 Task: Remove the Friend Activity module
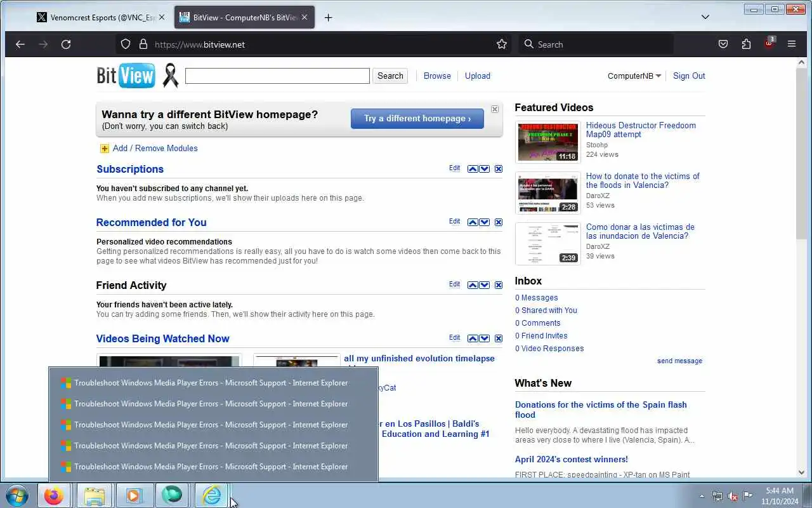pos(499,285)
